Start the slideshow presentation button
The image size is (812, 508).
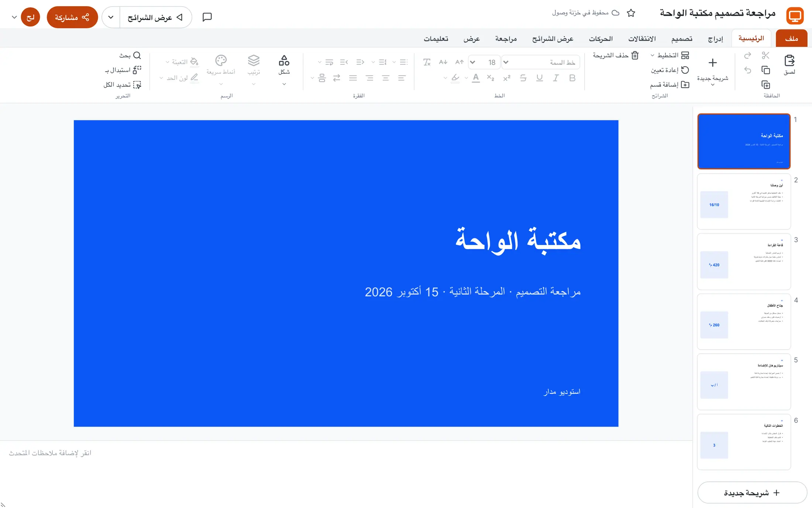pos(156,17)
